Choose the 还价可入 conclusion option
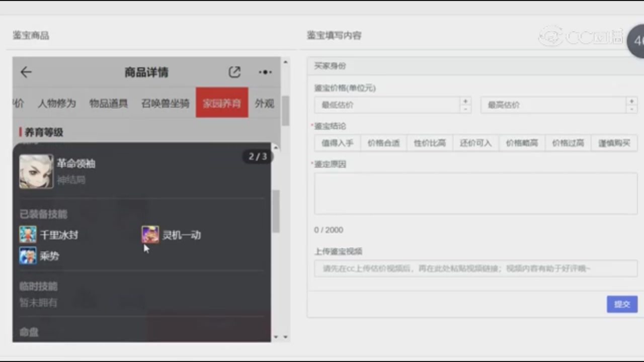The image size is (644, 362). click(x=475, y=143)
